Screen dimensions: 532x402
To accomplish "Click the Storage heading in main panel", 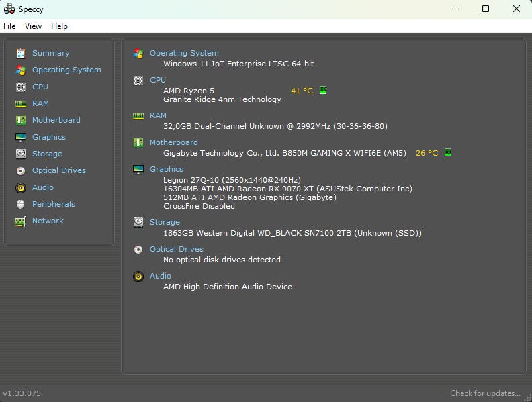I will point(165,222).
